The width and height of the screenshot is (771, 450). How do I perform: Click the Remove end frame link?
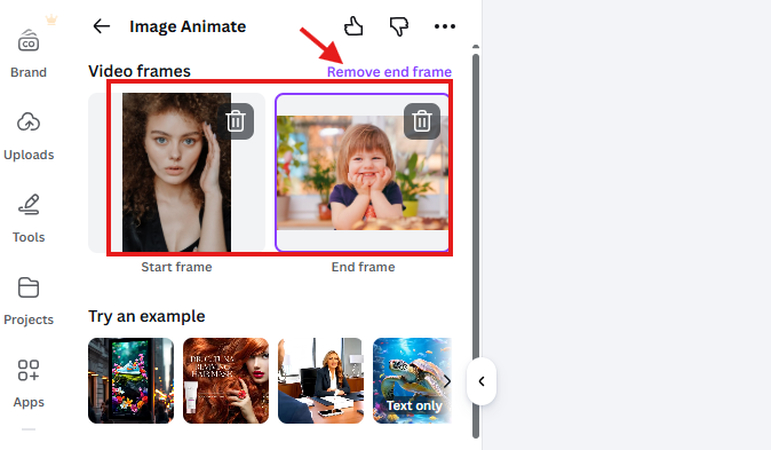389,72
